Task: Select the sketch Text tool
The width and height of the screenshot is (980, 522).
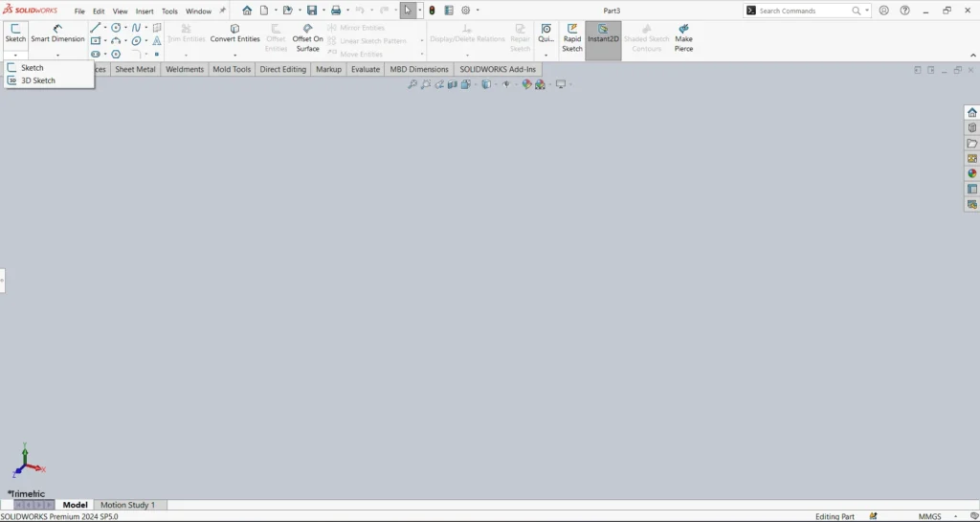Action: pyautogui.click(x=157, y=40)
